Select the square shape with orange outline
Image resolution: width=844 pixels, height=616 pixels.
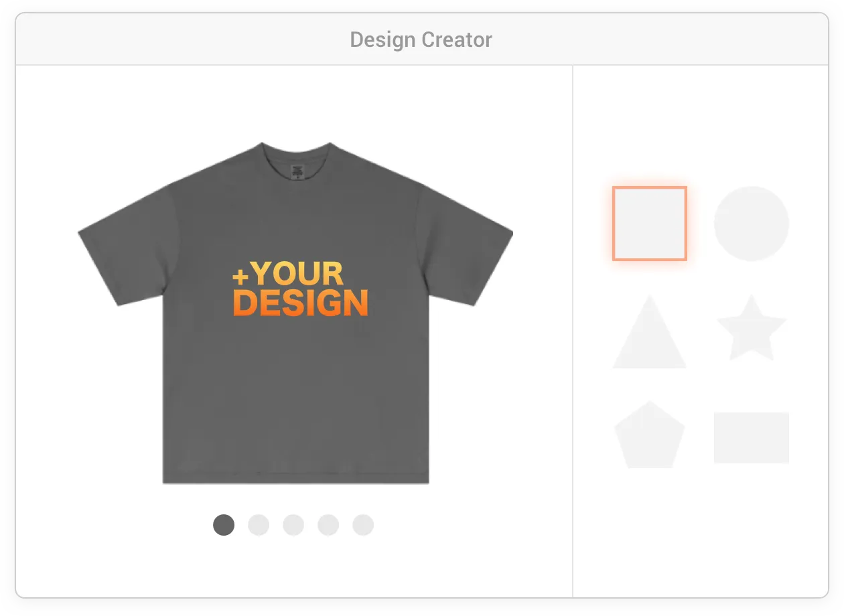(650, 224)
